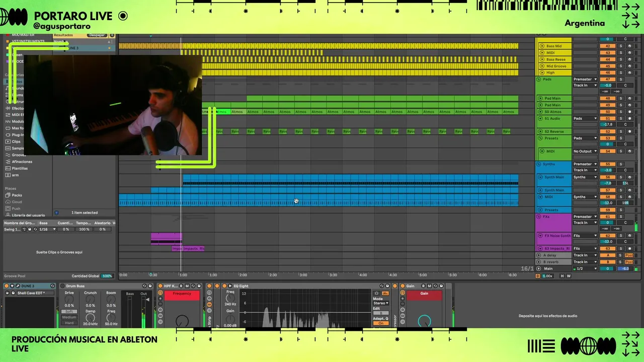644x362 pixels.
Task: Open the Pads track Premaster output dropdown
Action: [x=585, y=79]
